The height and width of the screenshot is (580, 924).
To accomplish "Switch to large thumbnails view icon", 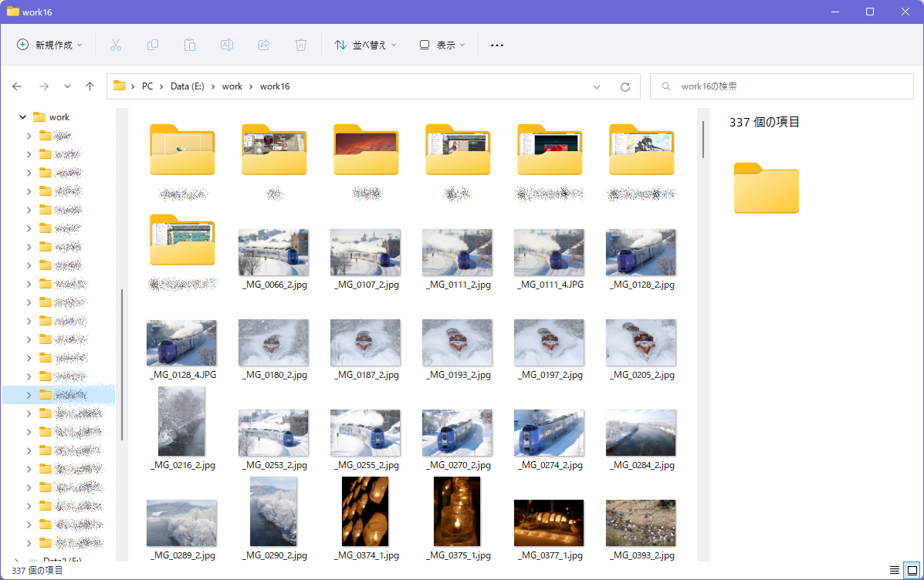I will pyautogui.click(x=912, y=570).
